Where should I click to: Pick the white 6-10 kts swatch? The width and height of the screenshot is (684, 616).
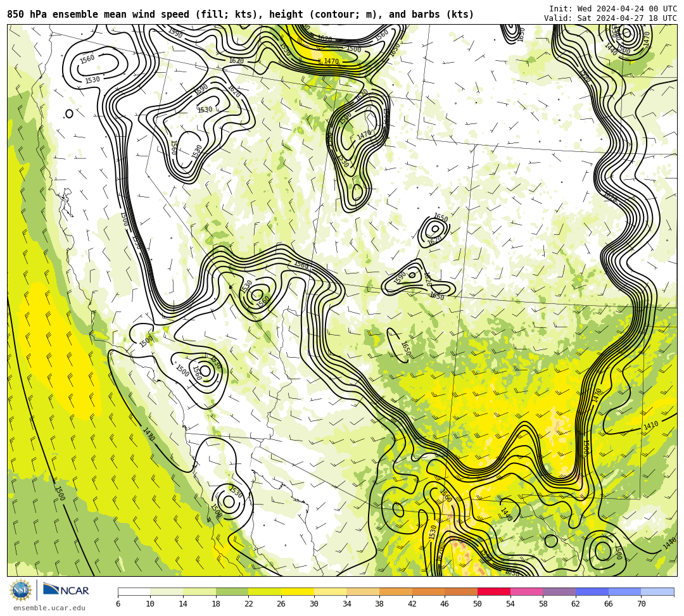(x=134, y=591)
